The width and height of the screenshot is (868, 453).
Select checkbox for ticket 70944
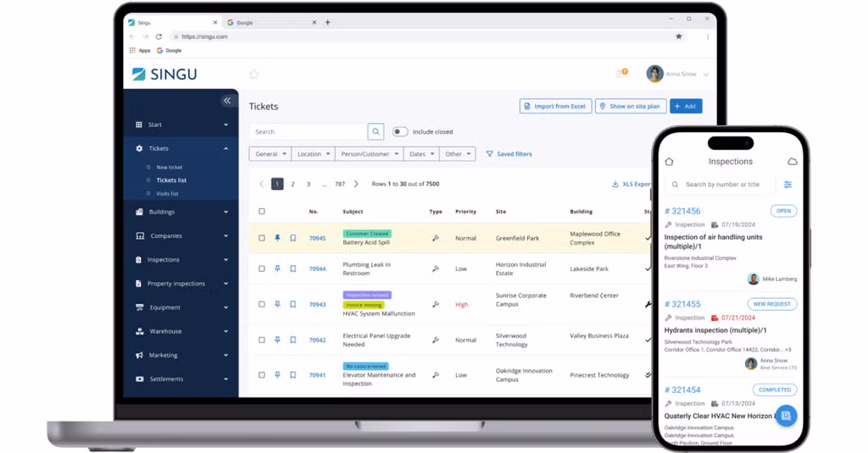click(x=262, y=268)
